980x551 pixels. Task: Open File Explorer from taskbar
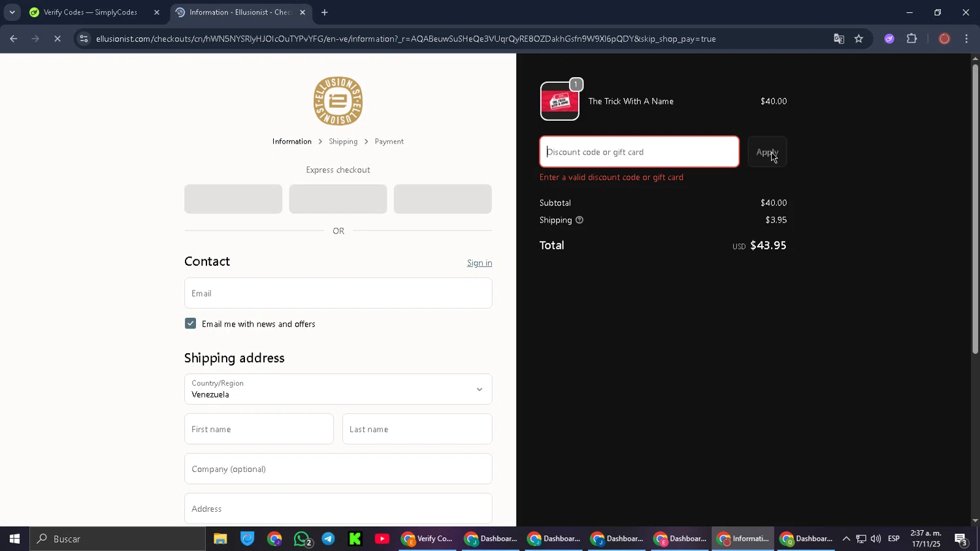click(220, 539)
